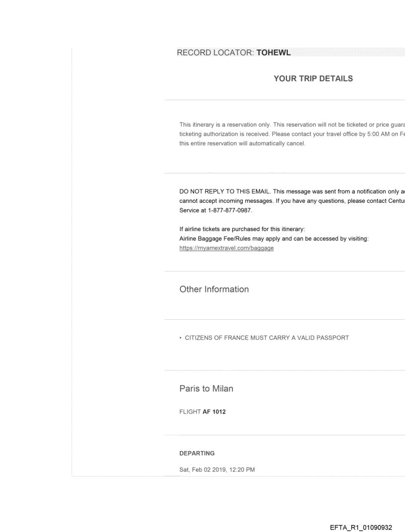The height and width of the screenshot is (532, 405).
Task: Select the "YOUR TRIP DETAILS" heading
Action: [313, 78]
